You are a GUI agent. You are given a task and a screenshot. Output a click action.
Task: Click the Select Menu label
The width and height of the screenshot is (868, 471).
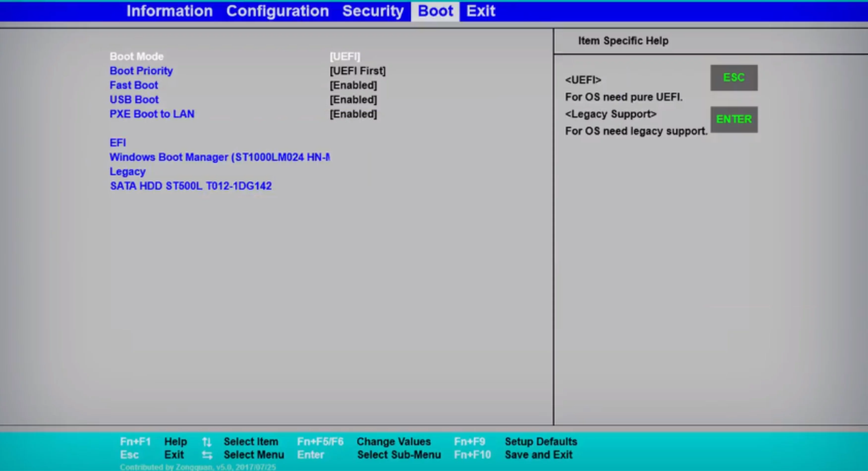[x=254, y=455]
